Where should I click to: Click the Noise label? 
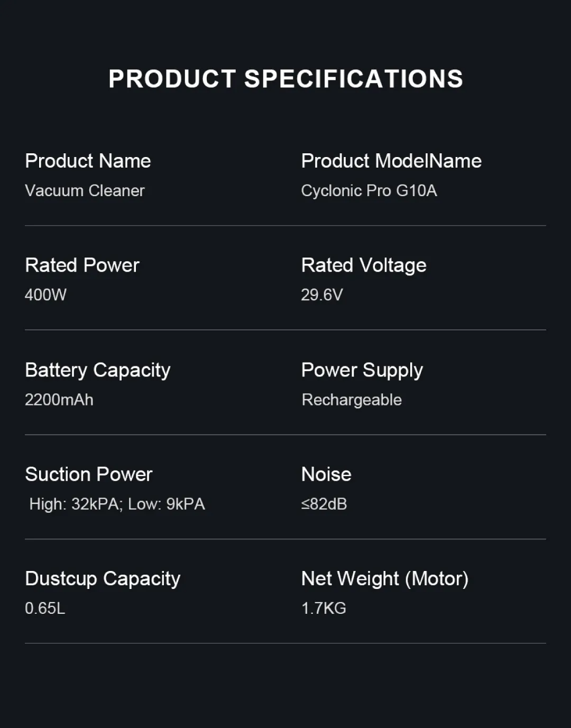[x=326, y=474]
